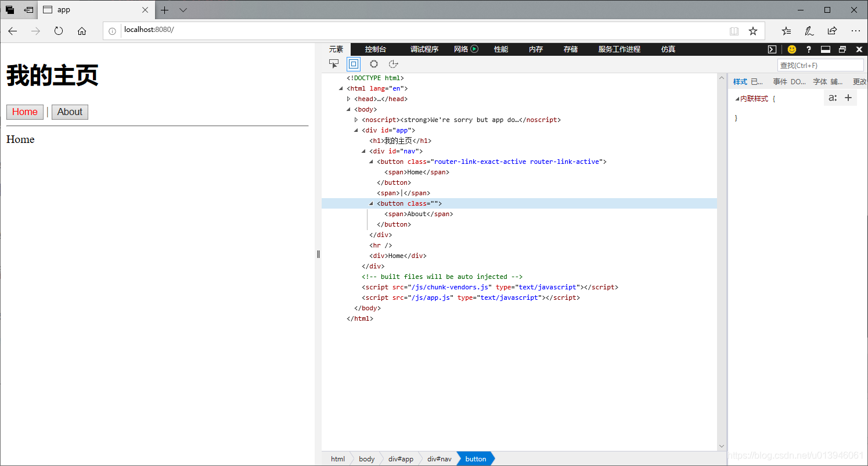Open a new browser tab
Screen dimensions: 868x466
tap(165, 10)
